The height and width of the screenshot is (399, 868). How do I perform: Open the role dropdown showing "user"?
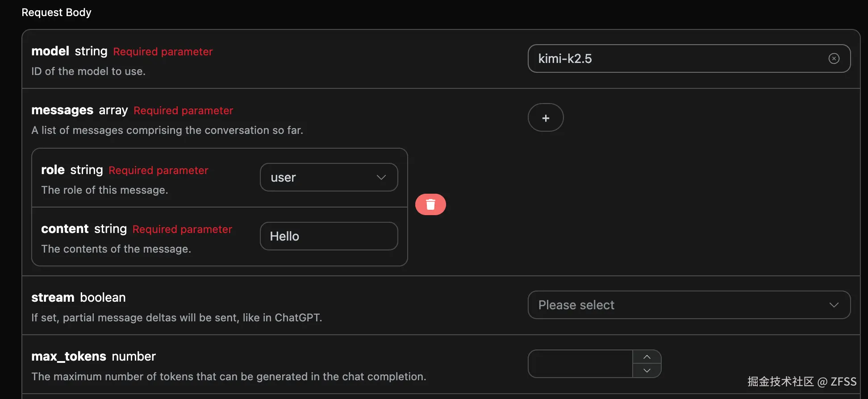(329, 177)
